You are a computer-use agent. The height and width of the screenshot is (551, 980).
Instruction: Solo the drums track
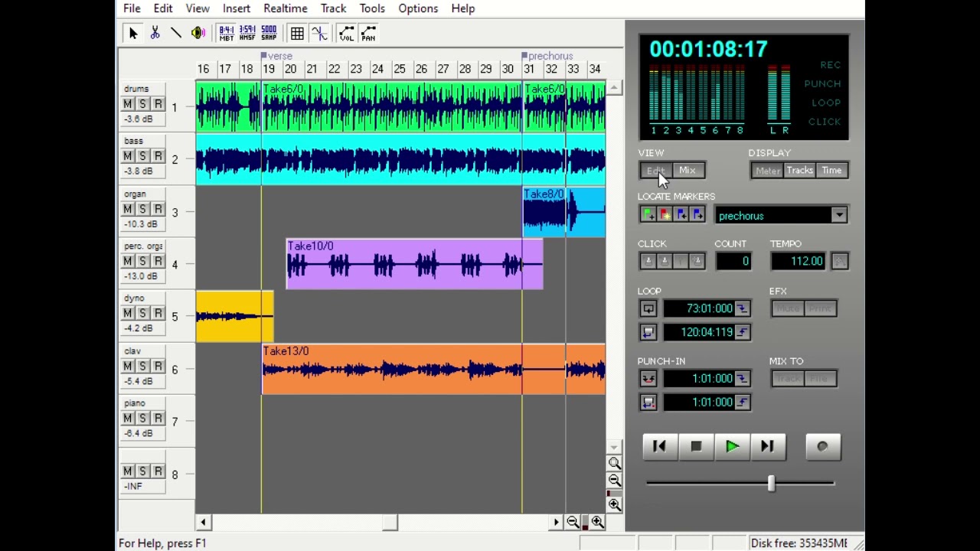coord(142,104)
